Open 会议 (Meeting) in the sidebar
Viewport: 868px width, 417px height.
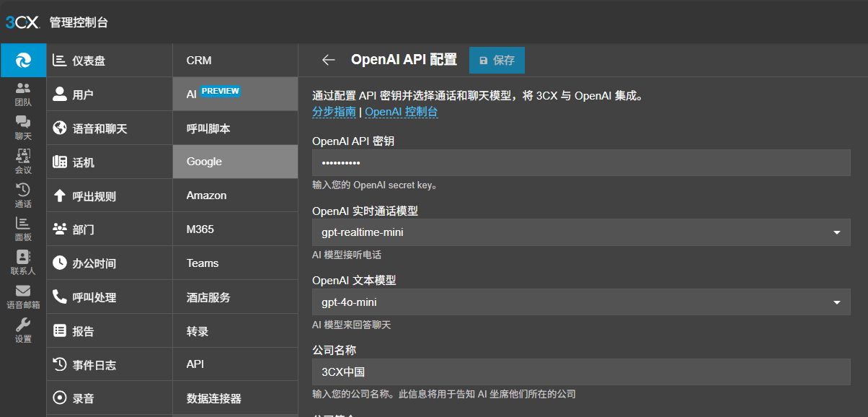[x=23, y=162]
